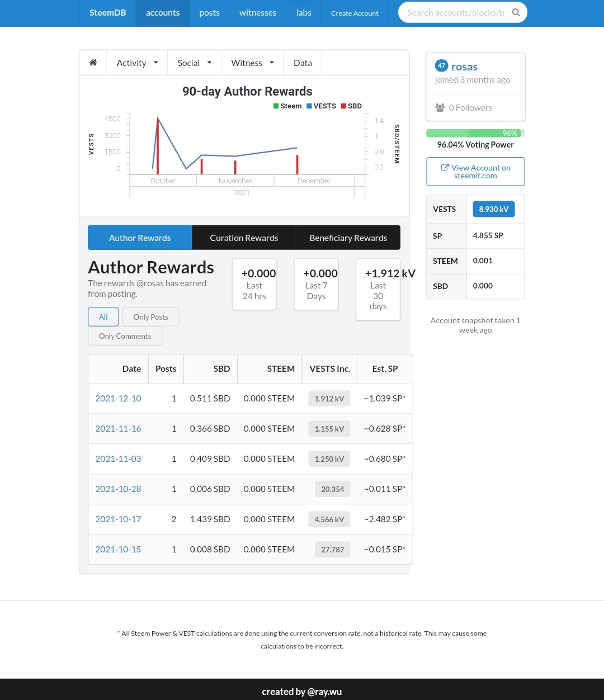Click the 20.354 VESTS badge

click(x=332, y=489)
